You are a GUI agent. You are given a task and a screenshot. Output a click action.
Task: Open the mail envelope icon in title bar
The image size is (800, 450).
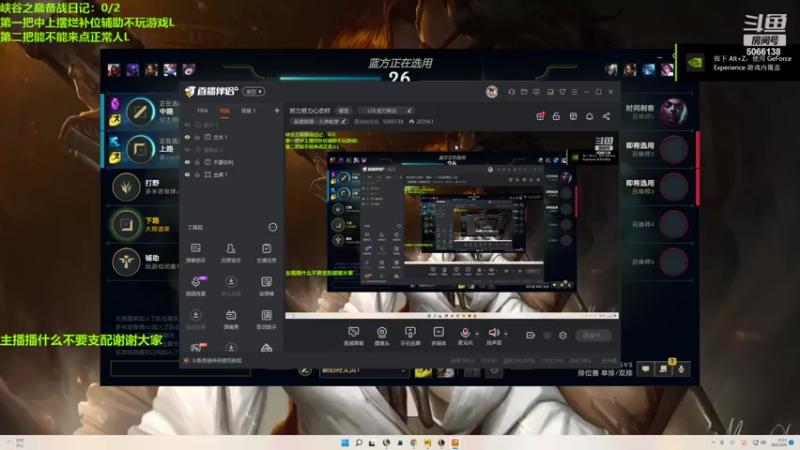point(524,92)
